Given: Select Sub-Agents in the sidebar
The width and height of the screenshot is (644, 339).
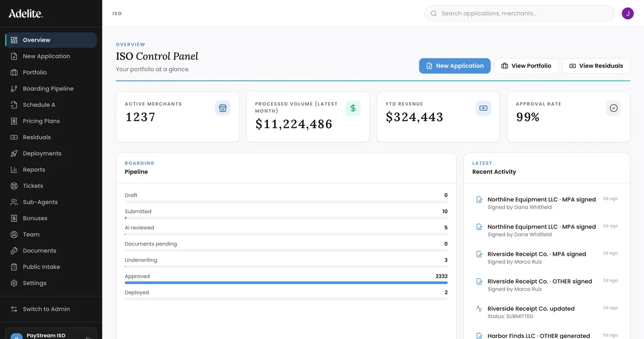Looking at the screenshot, I should point(51,202).
